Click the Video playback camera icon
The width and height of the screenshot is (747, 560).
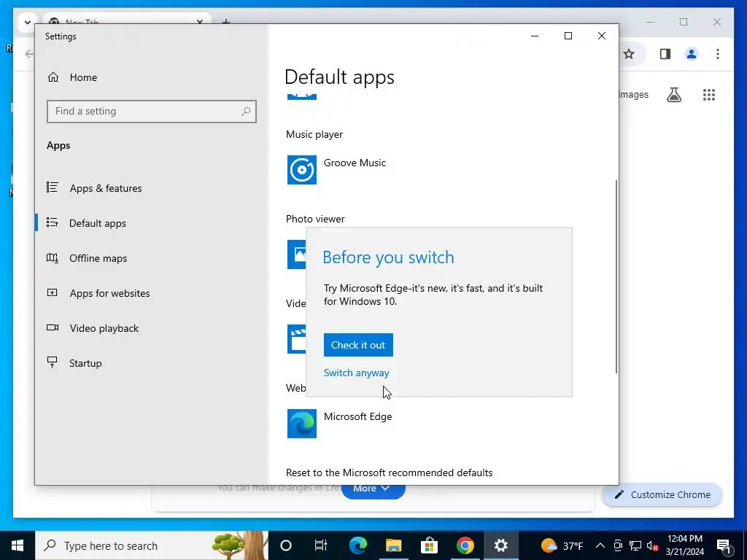coord(53,327)
